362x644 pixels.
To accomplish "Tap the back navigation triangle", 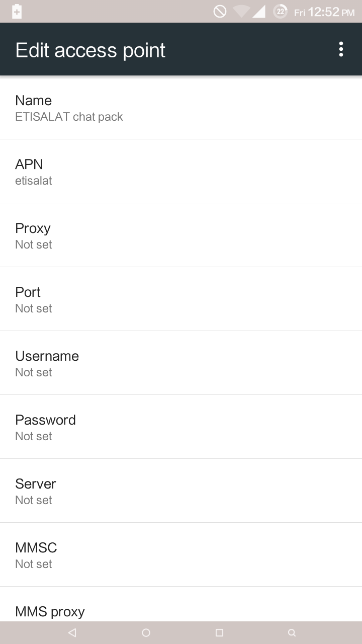I will (x=72, y=633).
